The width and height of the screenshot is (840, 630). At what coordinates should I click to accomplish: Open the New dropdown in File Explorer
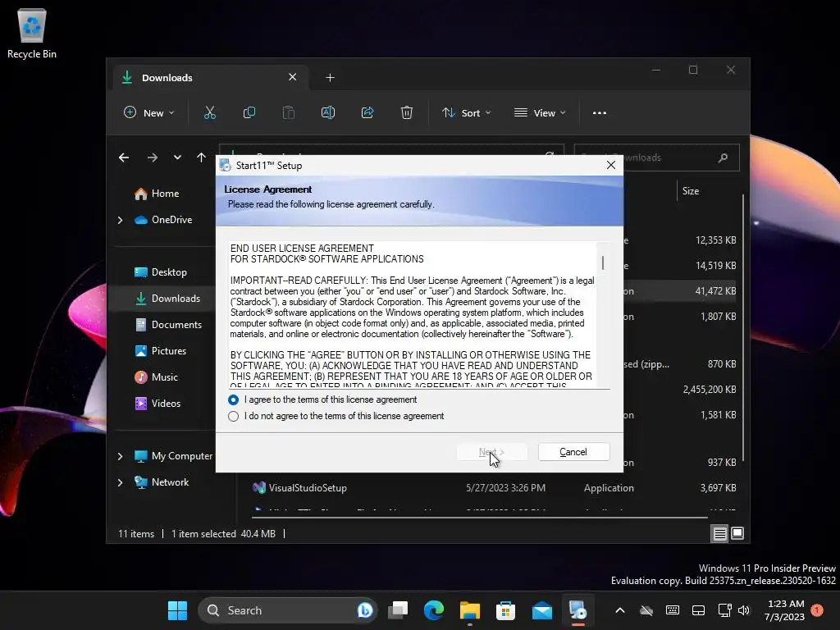pos(149,113)
